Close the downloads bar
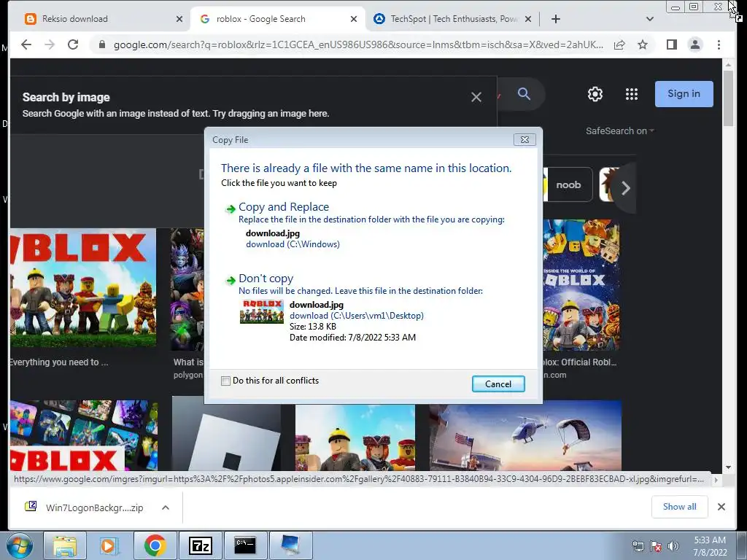747x560 pixels. 721,507
